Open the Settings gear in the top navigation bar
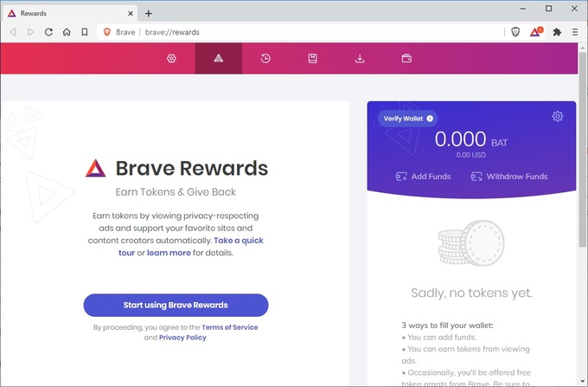The image size is (588, 387). click(x=171, y=58)
